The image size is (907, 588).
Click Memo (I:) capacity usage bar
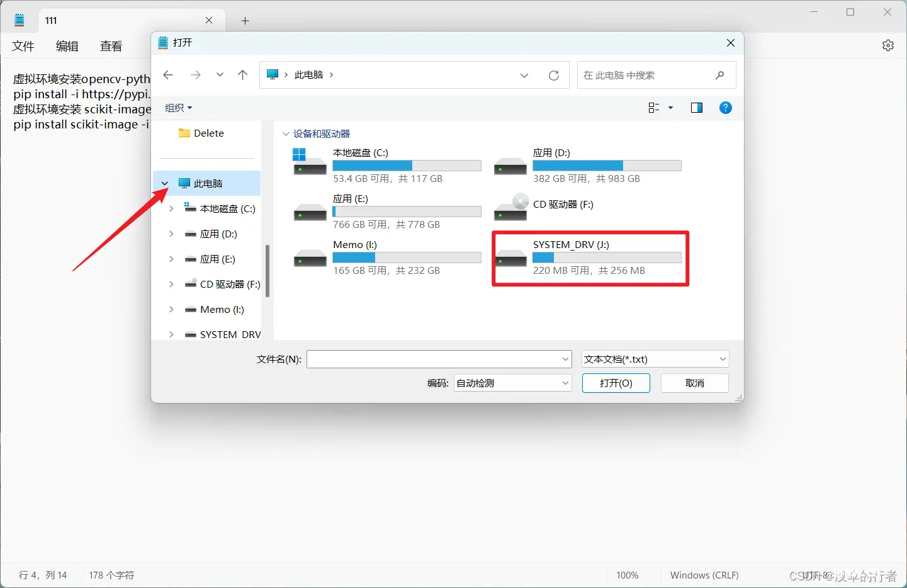coord(407,257)
